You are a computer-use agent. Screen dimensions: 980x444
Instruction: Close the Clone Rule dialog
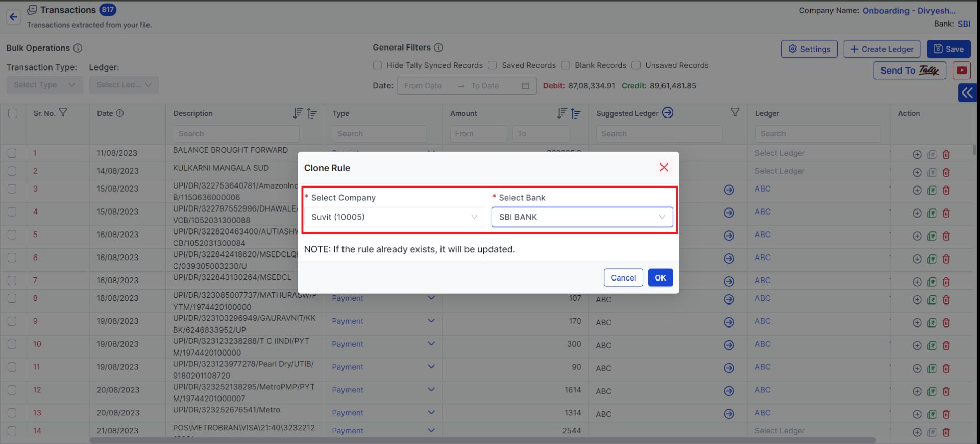664,167
